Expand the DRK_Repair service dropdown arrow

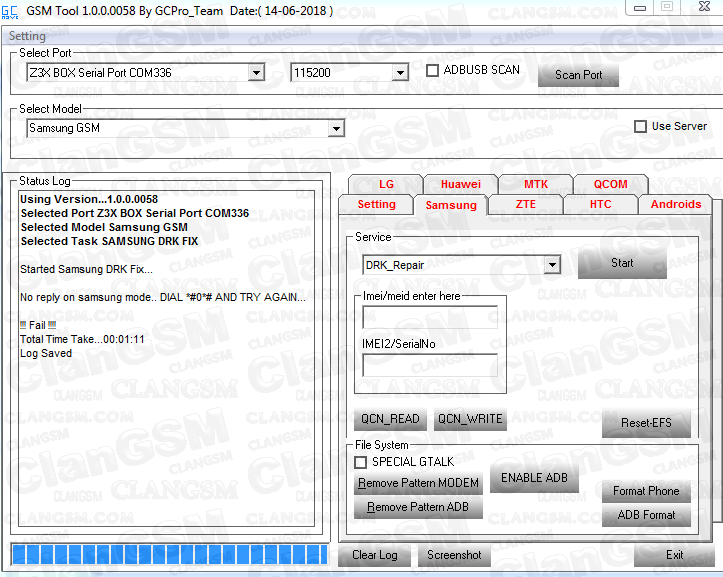point(552,265)
